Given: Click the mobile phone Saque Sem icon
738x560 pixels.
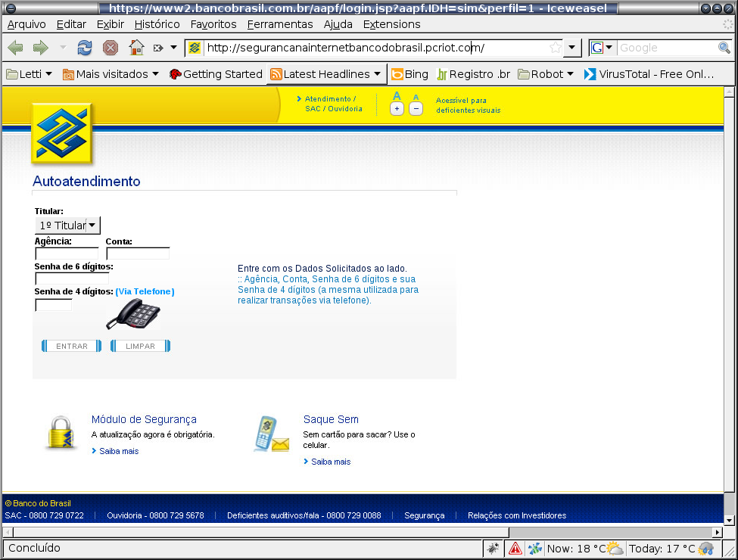Looking at the screenshot, I should pyautogui.click(x=272, y=434).
